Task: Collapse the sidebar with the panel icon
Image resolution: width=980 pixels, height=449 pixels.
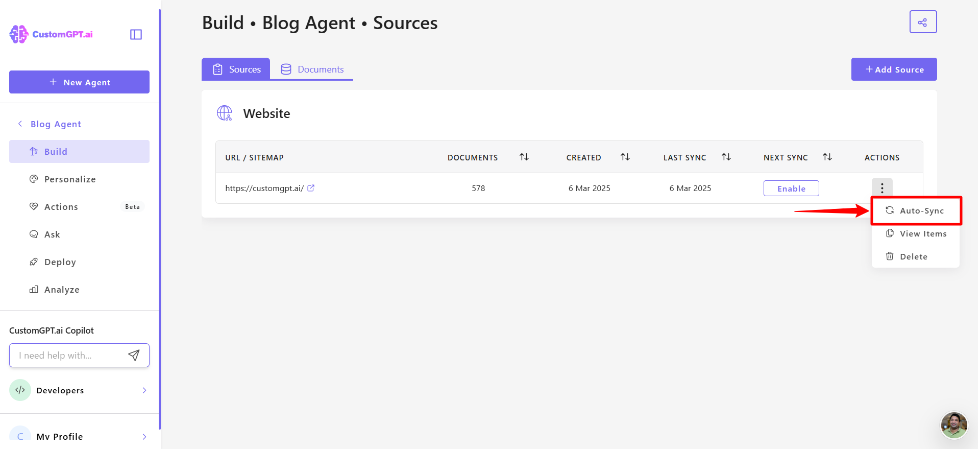Action: (136, 34)
